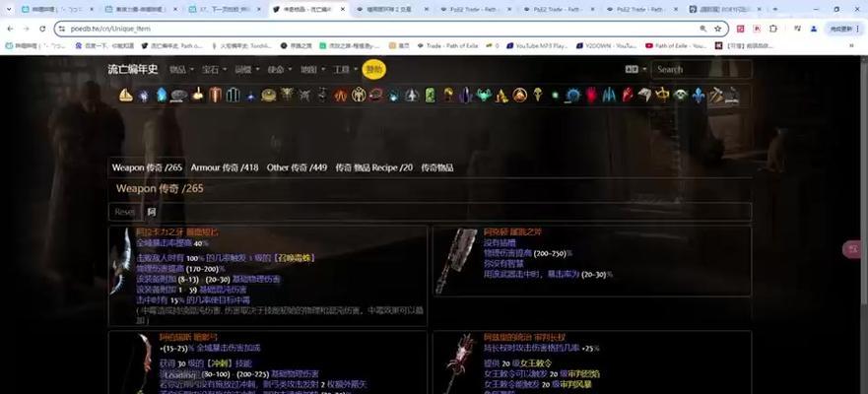Image resolution: width=868 pixels, height=394 pixels.
Task: Click the curved fang dagger thumbnail
Action: click(x=120, y=260)
